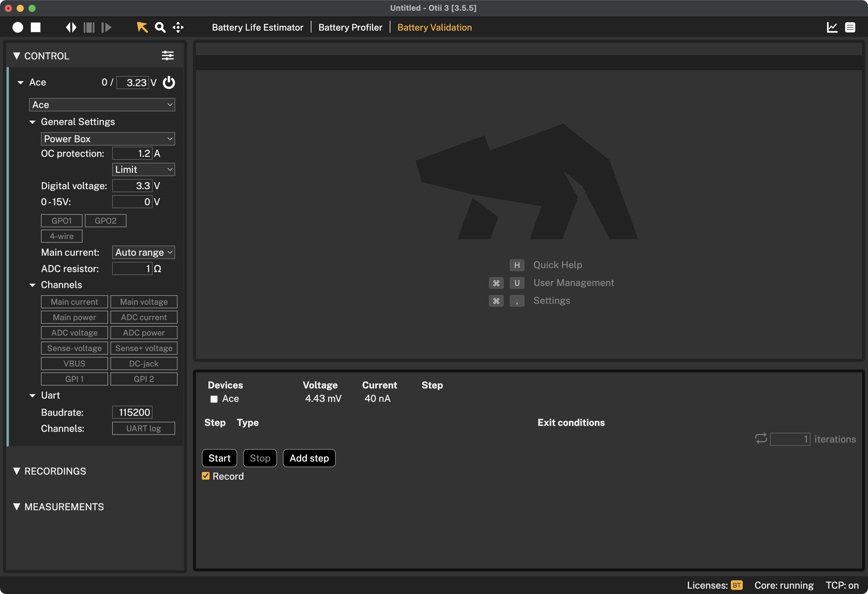Edit the Ace main voltage 3.23 field
The width and height of the screenshot is (868, 594).
pyautogui.click(x=133, y=82)
